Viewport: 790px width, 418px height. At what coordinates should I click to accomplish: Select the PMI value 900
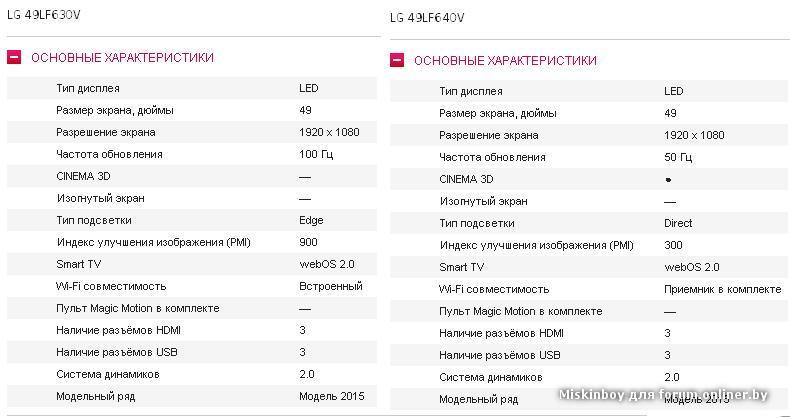click(x=308, y=242)
